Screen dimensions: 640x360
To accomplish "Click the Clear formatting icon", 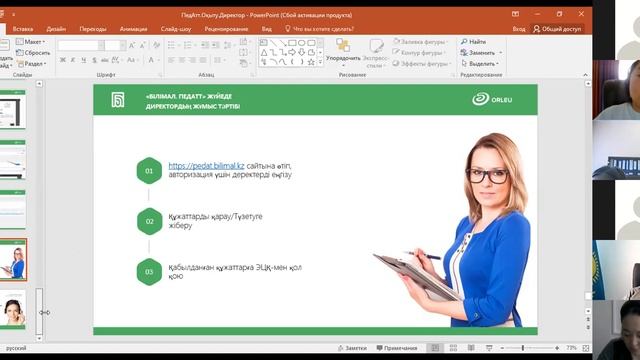I will click(156, 45).
